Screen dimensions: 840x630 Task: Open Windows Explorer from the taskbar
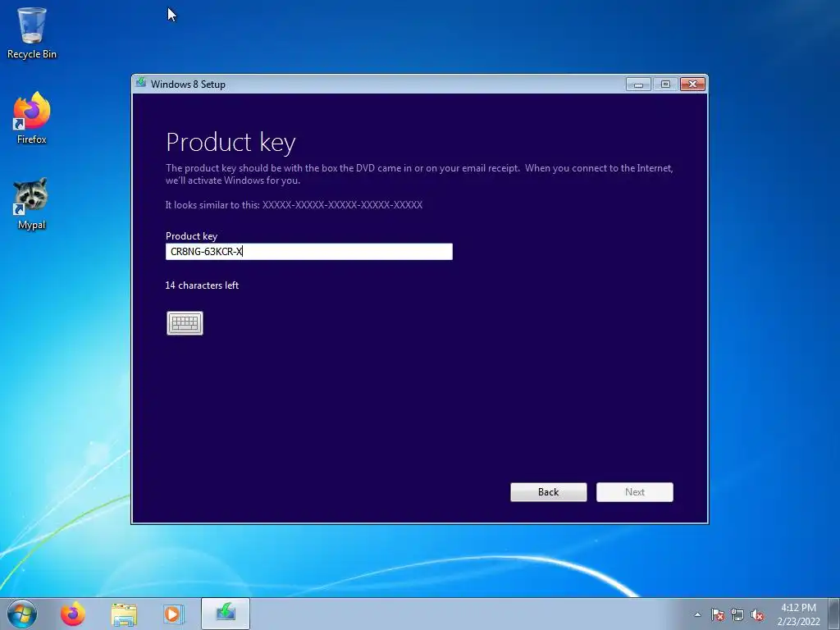[x=124, y=614]
